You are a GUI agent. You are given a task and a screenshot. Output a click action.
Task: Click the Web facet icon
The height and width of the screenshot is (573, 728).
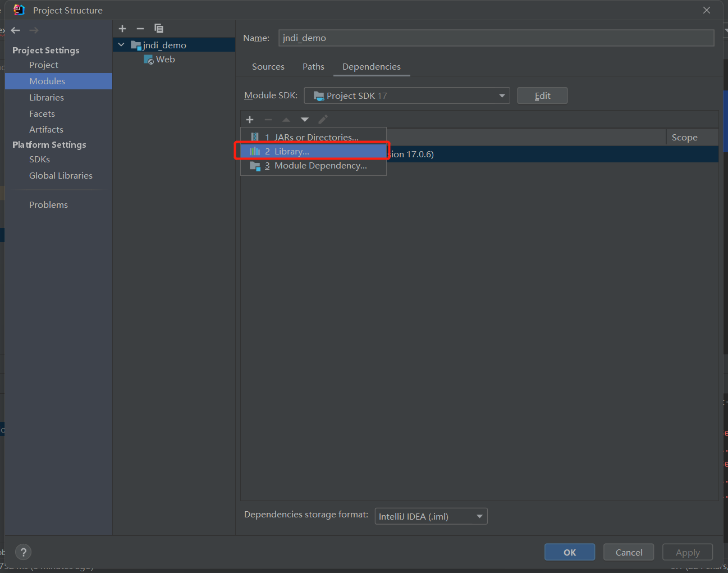point(149,60)
